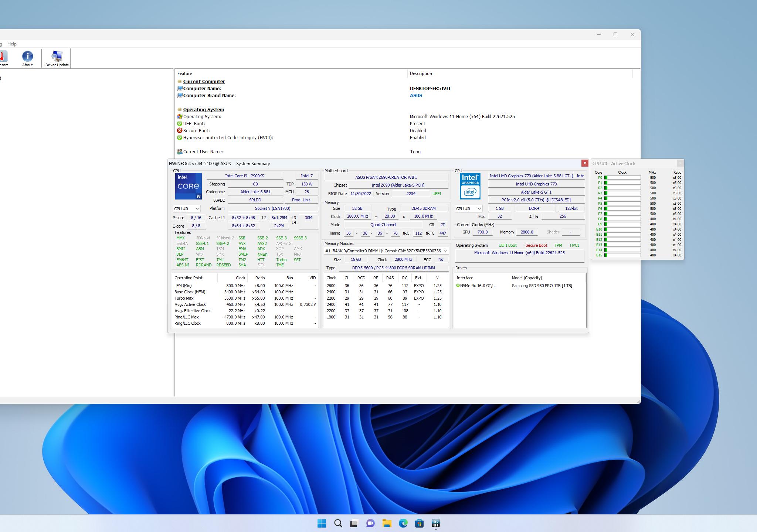Click the DESKTOP-FR5JVIJ computer name value
This screenshot has height=532, width=757.
click(x=430, y=88)
